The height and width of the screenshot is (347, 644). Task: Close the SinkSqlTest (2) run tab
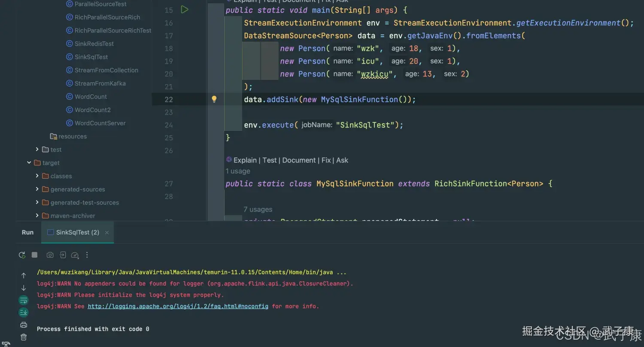[x=107, y=232]
